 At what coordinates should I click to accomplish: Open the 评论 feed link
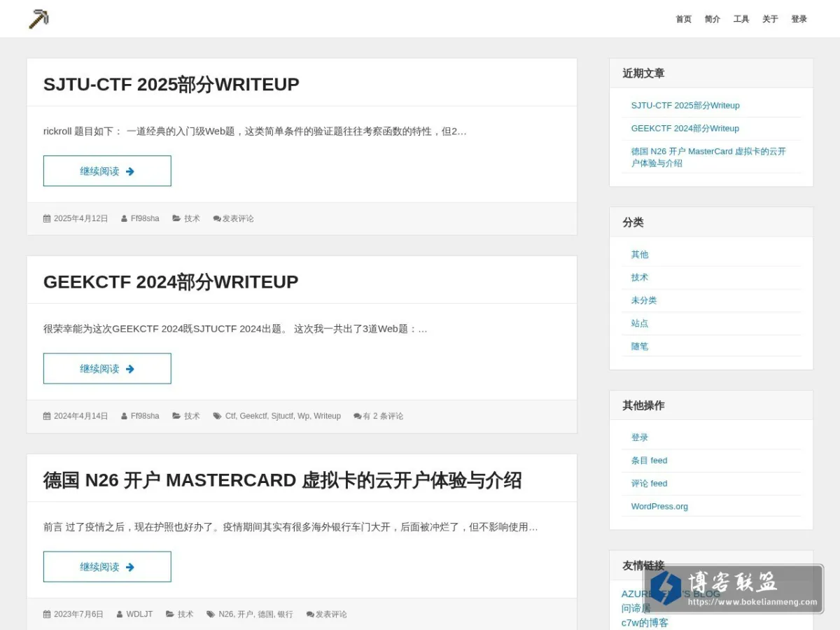click(x=649, y=483)
